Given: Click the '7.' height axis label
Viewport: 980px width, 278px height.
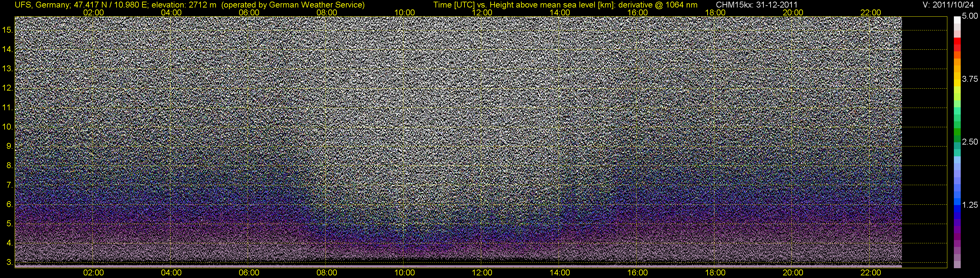Looking at the screenshot, I should [x=9, y=185].
